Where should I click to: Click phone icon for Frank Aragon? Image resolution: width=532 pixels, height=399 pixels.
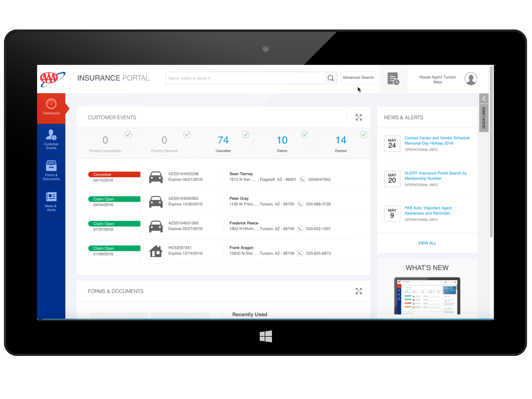[300, 254]
